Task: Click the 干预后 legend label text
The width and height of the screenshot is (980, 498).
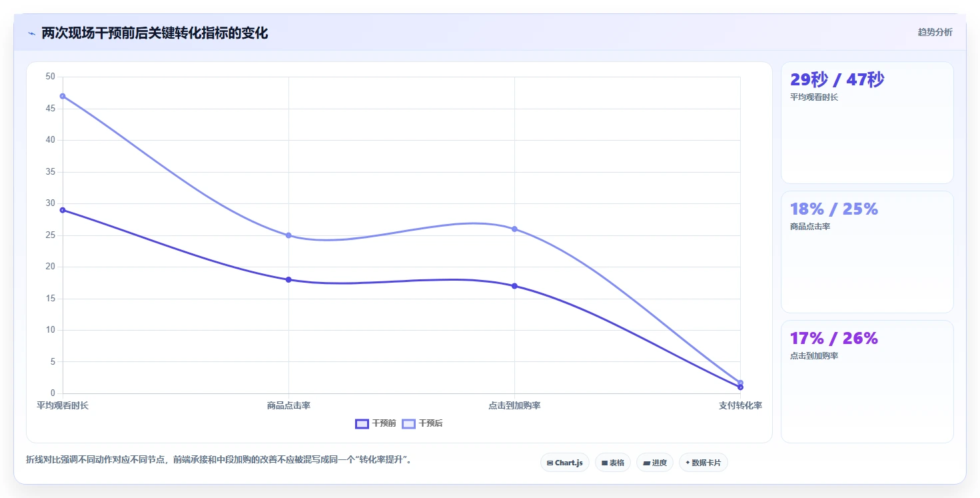Action: [430, 423]
